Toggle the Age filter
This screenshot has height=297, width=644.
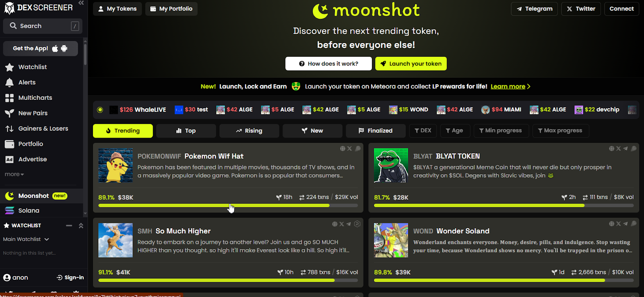pos(454,130)
